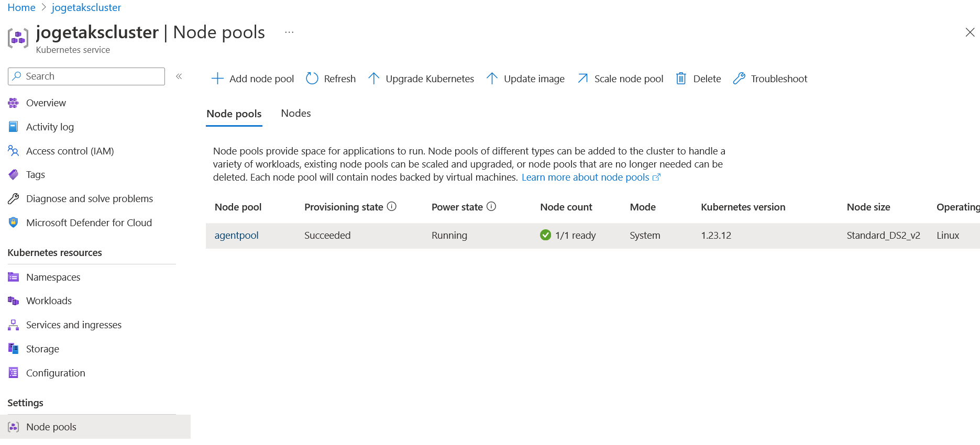The width and height of the screenshot is (980, 445).
Task: Refresh the node pools list
Action: pos(331,79)
